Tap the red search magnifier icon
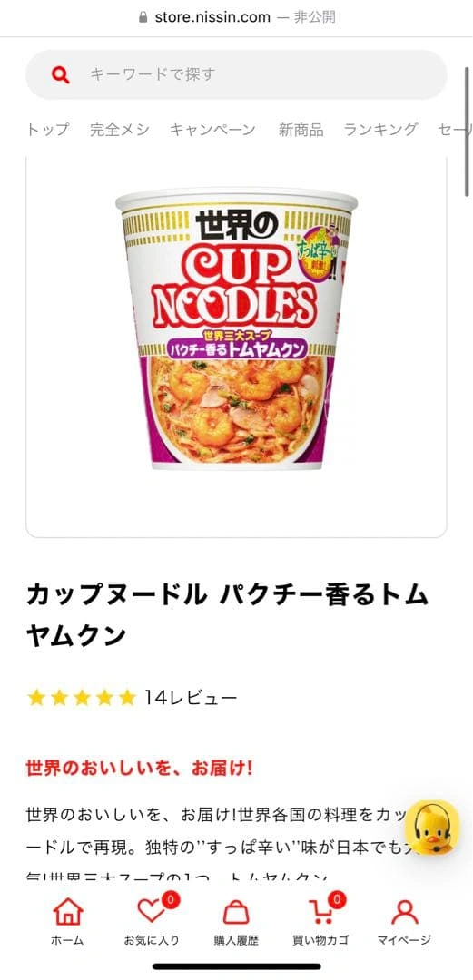The image size is (473, 980). [x=61, y=75]
